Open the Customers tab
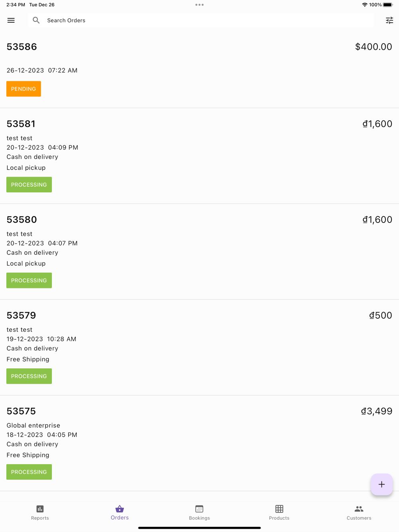 click(x=359, y=512)
